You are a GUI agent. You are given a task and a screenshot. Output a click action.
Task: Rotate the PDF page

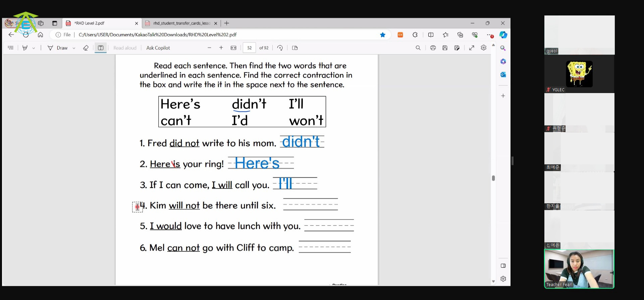click(280, 48)
